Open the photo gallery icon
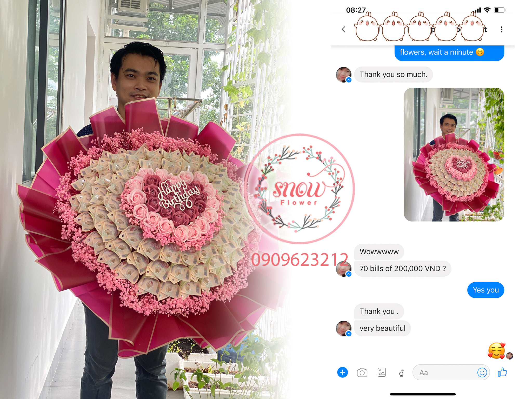This screenshot has height=399, width=532. tap(381, 372)
